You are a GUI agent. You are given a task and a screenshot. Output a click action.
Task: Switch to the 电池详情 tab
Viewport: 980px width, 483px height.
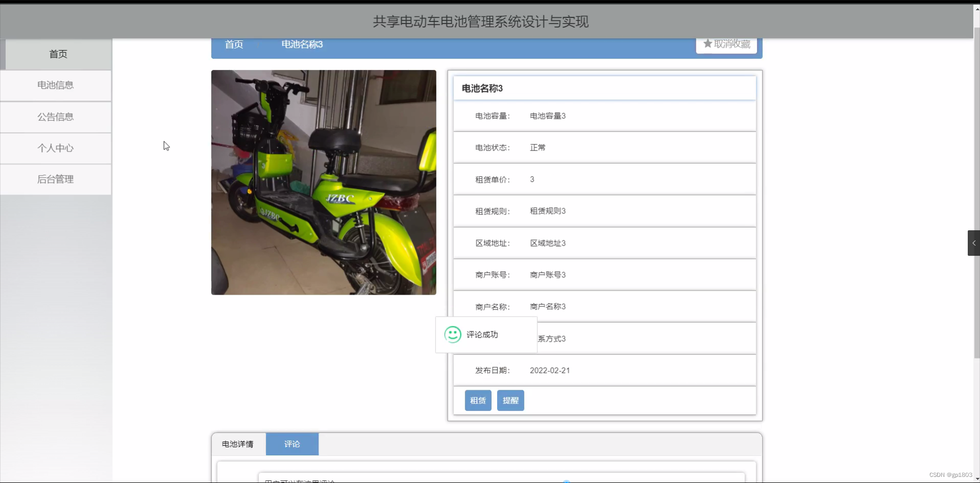(238, 444)
